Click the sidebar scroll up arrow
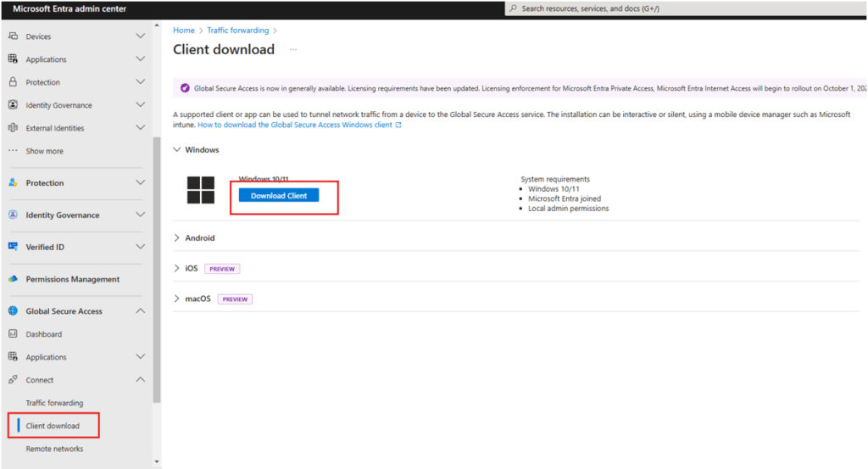The image size is (868, 469). click(x=157, y=25)
